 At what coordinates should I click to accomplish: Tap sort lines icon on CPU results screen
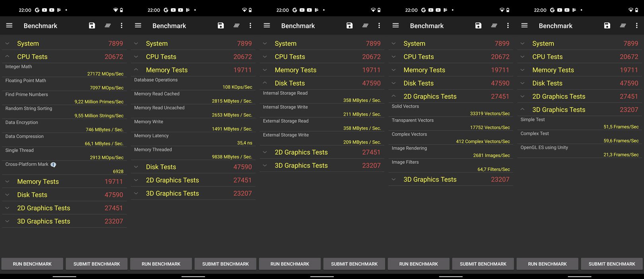point(108,25)
